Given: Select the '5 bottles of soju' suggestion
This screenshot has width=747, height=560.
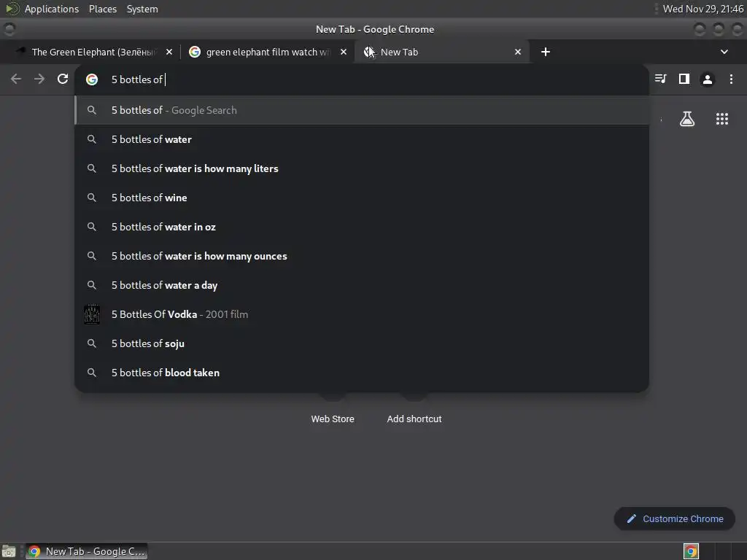Looking at the screenshot, I should point(362,344).
